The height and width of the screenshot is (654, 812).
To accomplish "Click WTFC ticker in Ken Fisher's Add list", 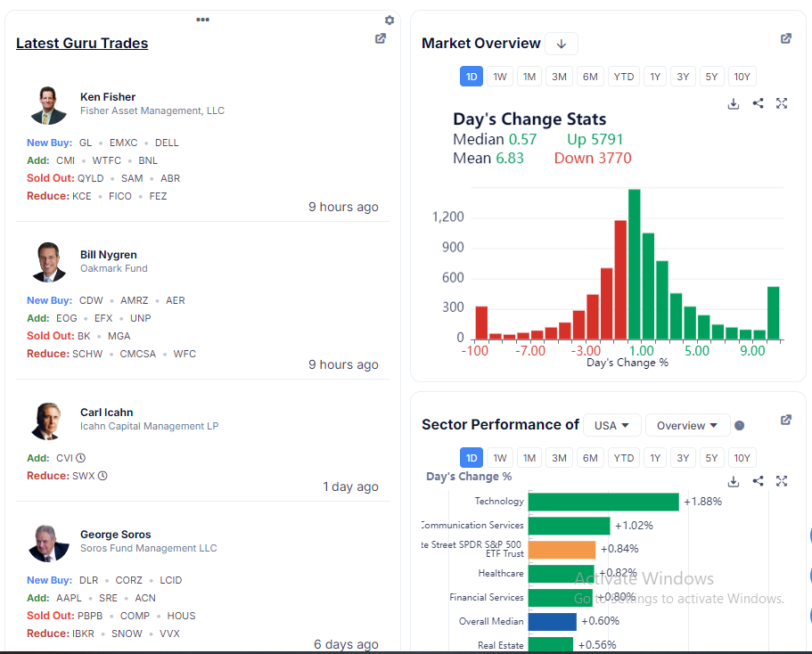I will click(107, 160).
